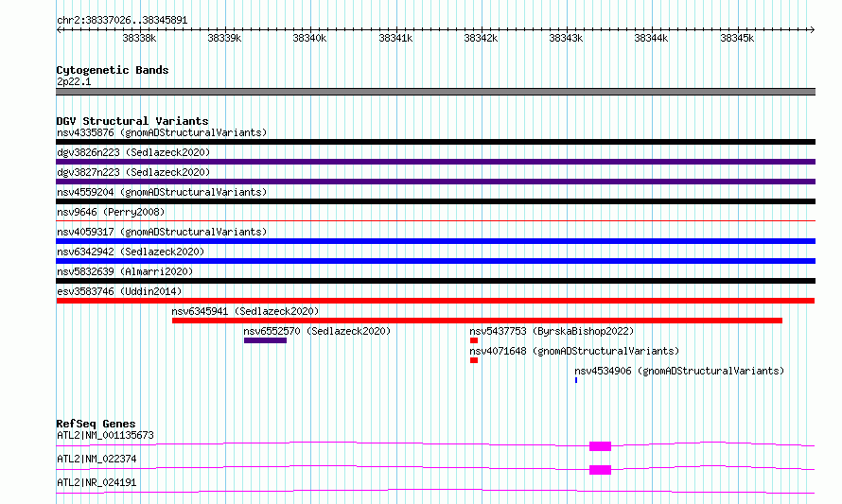842x504 pixels.
Task: Select the purple bar of dgv3827n223
Action: coord(435,182)
